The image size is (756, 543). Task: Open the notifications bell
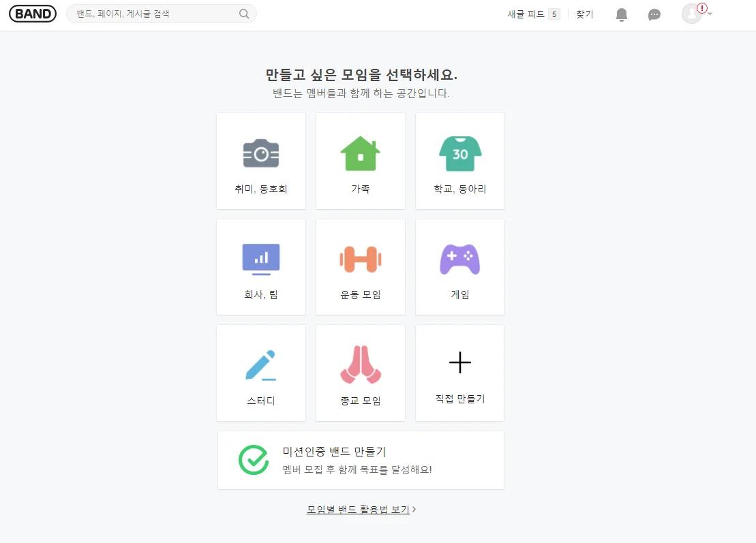click(x=622, y=14)
